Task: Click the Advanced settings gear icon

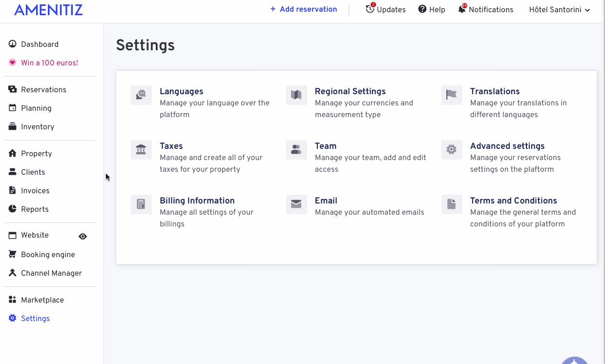Action: [452, 150]
